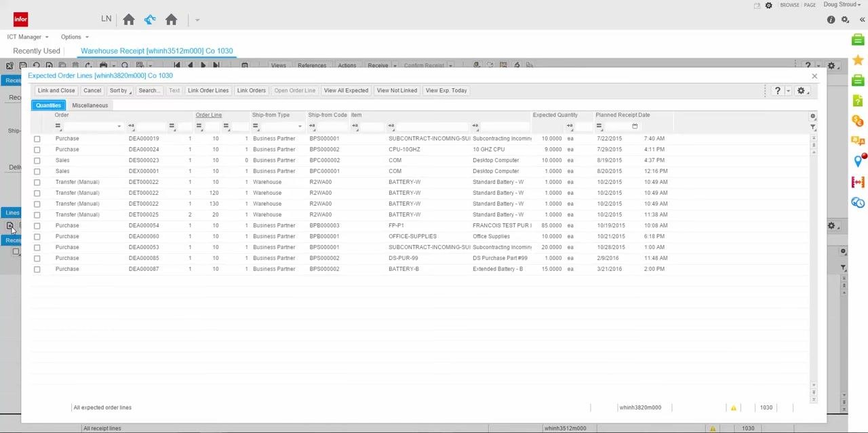Viewport: 868px width, 433px height.
Task: Check the row for order DEA000019
Action: pos(37,138)
